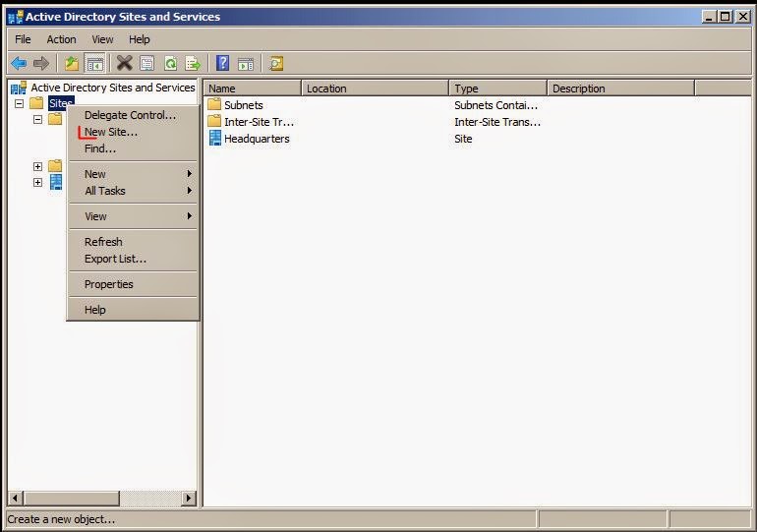Click the Up One Level folder icon
Screen dimensions: 757x532
(72, 63)
